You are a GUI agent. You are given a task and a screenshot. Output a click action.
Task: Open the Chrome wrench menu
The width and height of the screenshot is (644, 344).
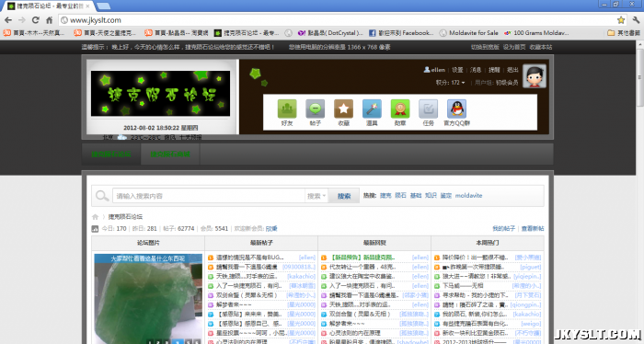click(x=636, y=19)
